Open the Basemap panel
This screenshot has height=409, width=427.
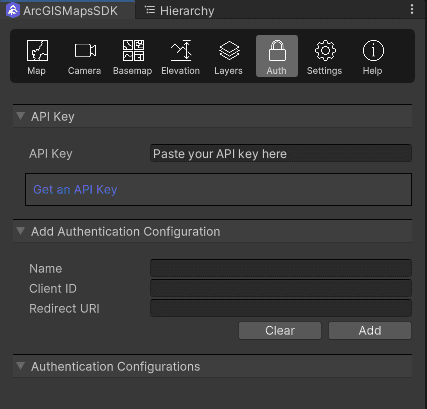coord(133,56)
